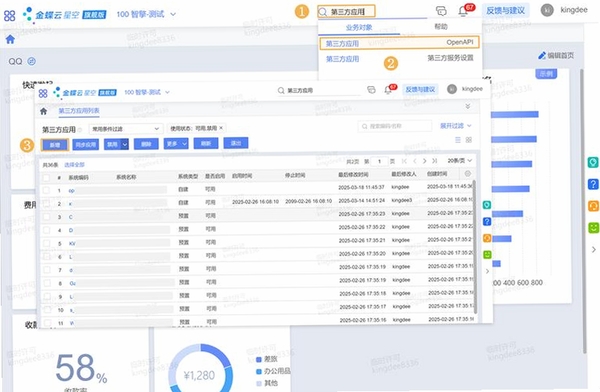Check the checkbox for row 3

46,217
